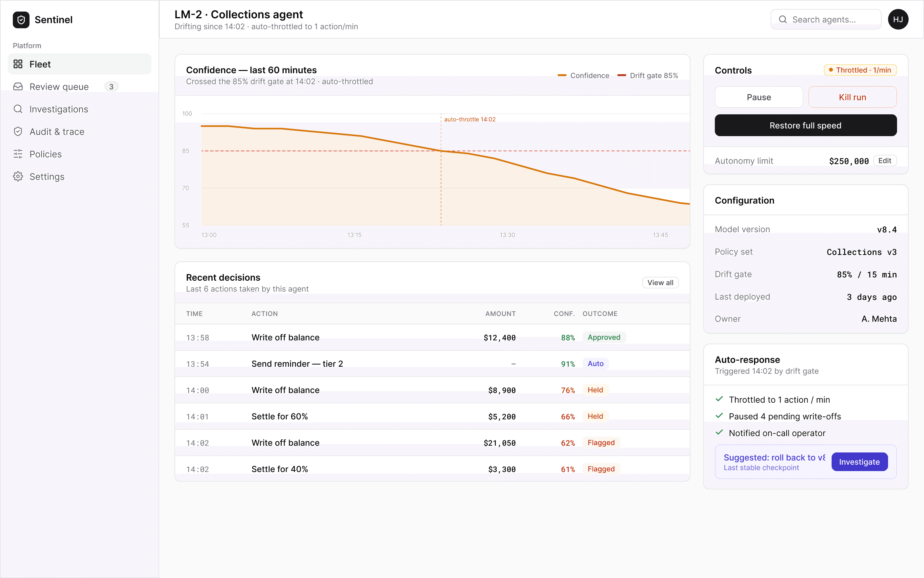Click the checkmark beside Notified on-call operator

click(719, 433)
